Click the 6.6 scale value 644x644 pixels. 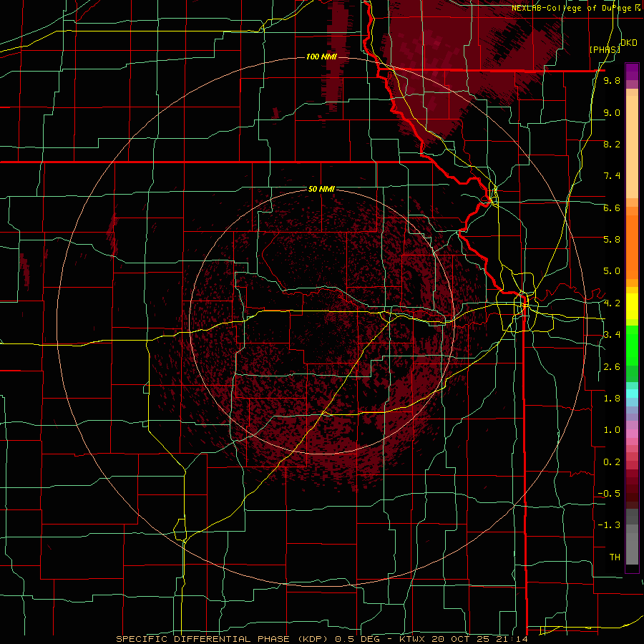tap(612, 208)
